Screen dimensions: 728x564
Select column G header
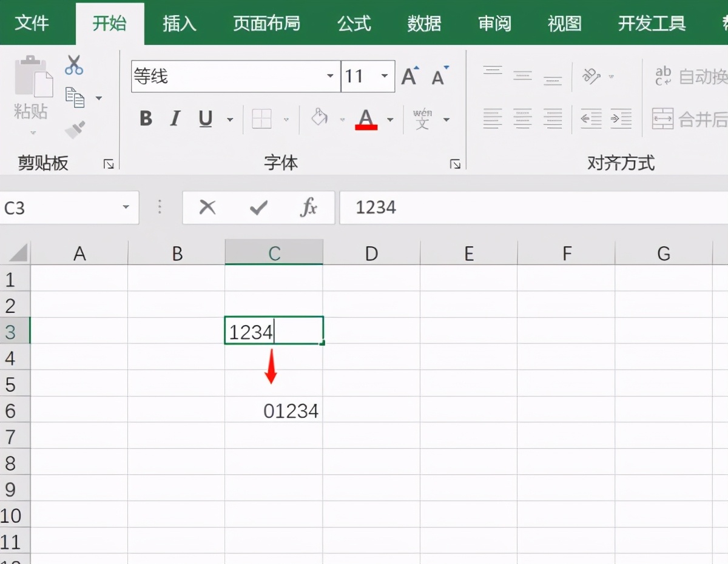(663, 253)
